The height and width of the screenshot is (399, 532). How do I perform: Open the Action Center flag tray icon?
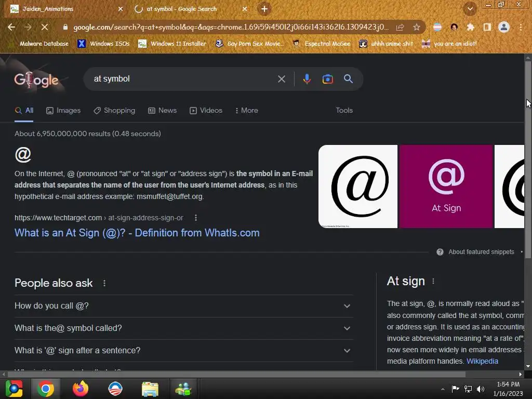coord(455,389)
